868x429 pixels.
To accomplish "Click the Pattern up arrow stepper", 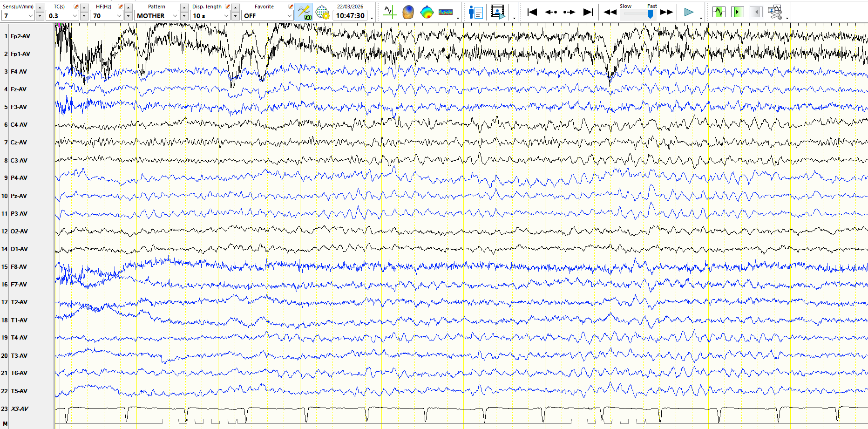I will pyautogui.click(x=184, y=7).
